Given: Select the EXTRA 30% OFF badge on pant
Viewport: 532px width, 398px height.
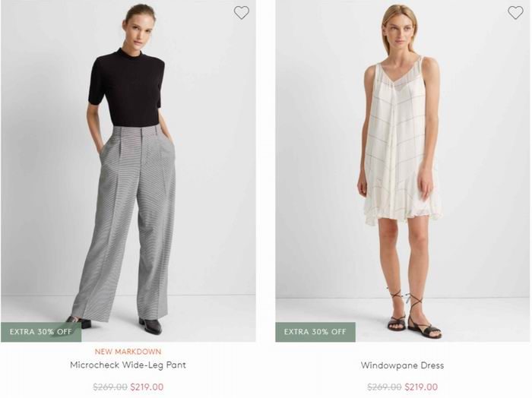Looking at the screenshot, I should point(41,332).
